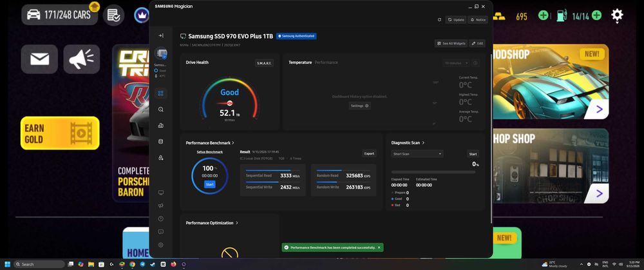Show hidden system tray icons
The height and width of the screenshot is (270, 644).
(x=581, y=264)
